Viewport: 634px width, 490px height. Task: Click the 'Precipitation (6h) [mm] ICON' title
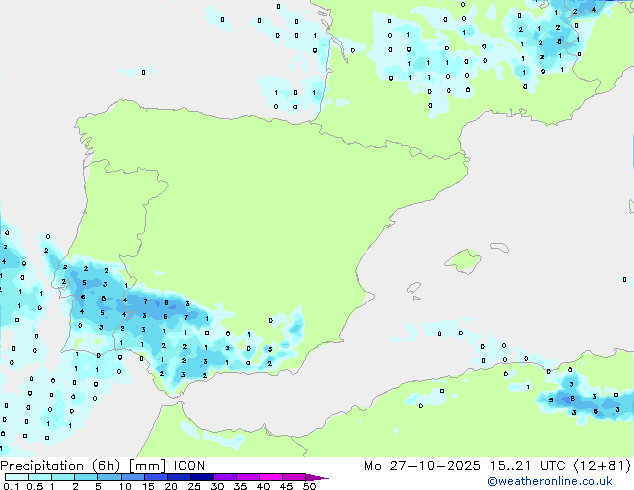point(103,466)
